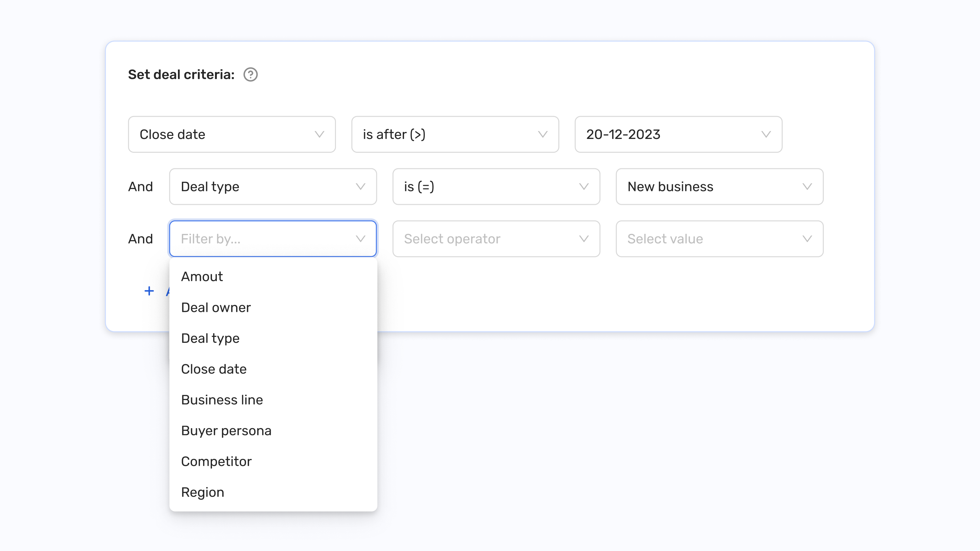The height and width of the screenshot is (551, 980).
Task: Open the Close date field dropdown
Action: point(232,134)
